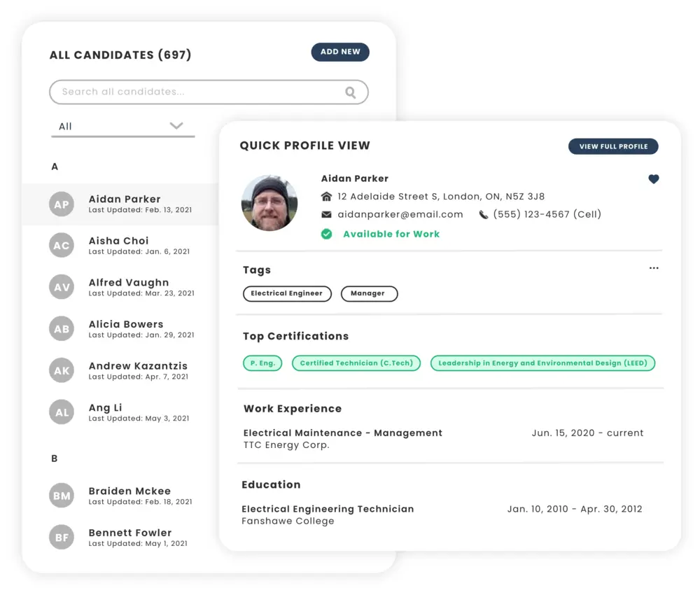Click the aidanparker@email.com address
Image resolution: width=700 pixels, height=595 pixels.
[400, 215]
